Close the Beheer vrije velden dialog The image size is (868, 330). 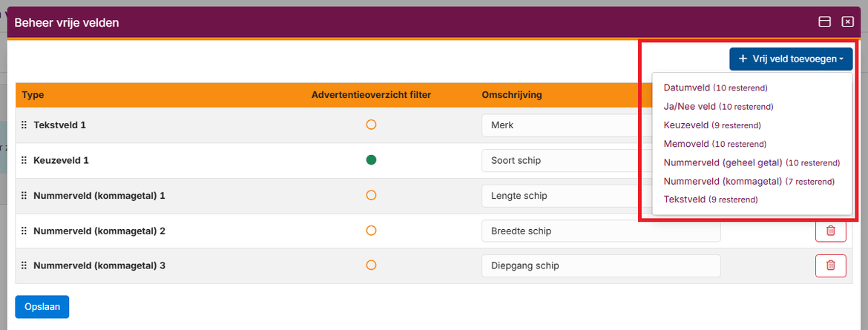pos(847,22)
